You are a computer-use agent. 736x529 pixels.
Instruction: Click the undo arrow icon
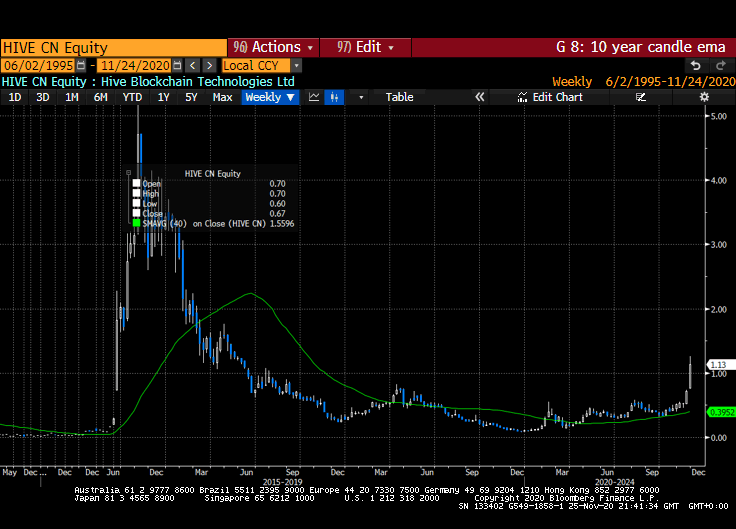(x=695, y=65)
